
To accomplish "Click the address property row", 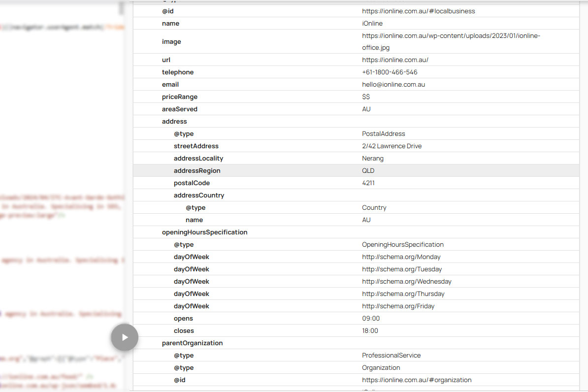I will [356, 122].
